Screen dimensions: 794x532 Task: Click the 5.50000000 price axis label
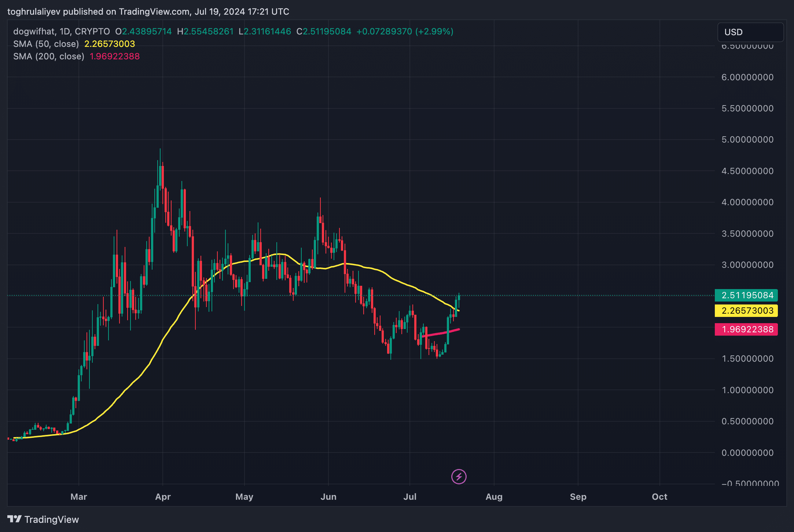(747, 108)
